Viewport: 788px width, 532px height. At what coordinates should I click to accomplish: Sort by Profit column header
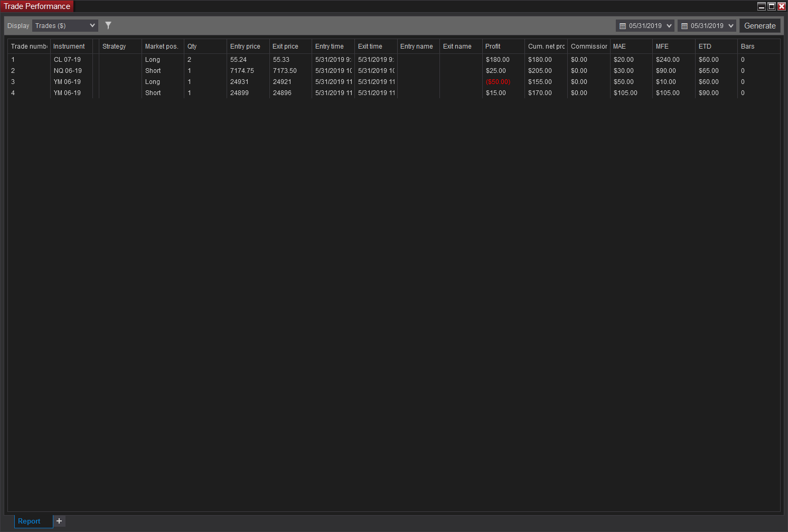point(504,46)
